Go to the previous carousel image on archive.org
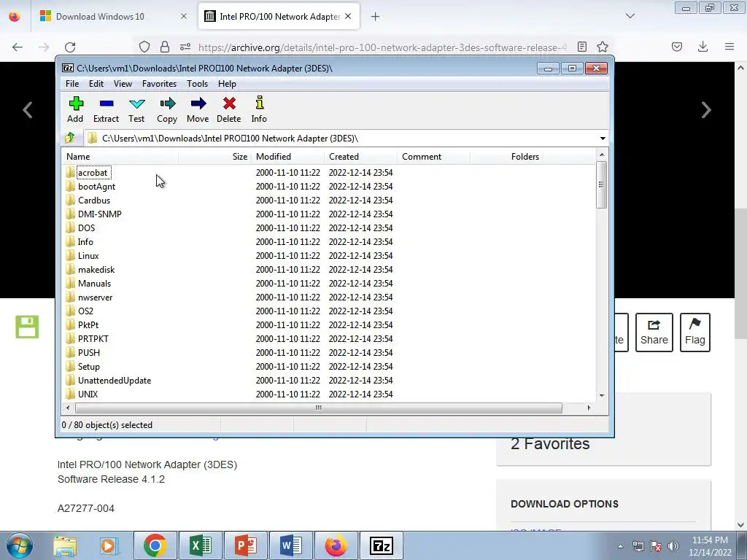The image size is (747, 560). coord(28,110)
